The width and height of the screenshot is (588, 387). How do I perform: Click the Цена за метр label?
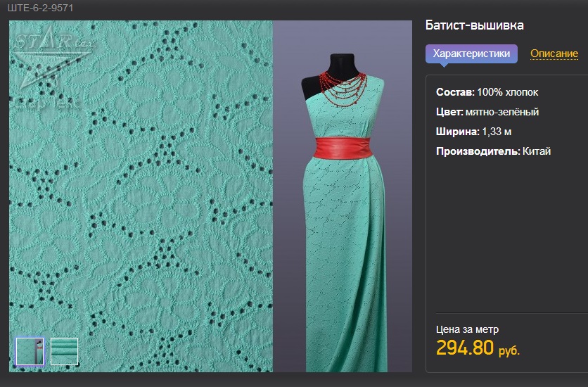468,329
